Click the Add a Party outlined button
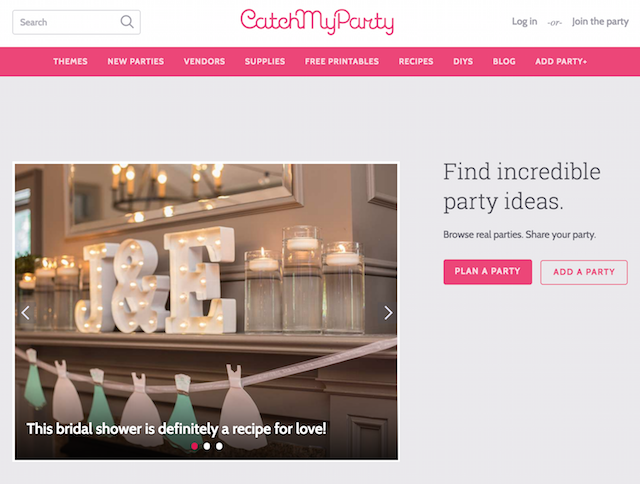Screen dimensions: 640x484 584,272
